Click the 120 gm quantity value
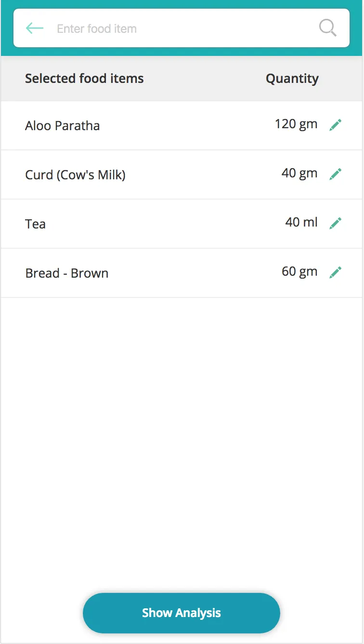364x644 pixels. click(x=296, y=124)
